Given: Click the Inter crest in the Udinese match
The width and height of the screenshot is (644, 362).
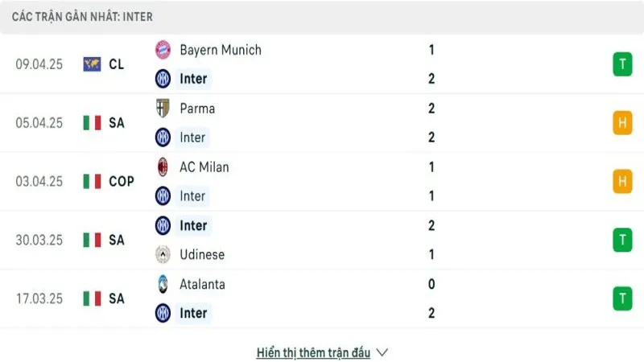Looking at the screenshot, I should click(163, 225).
